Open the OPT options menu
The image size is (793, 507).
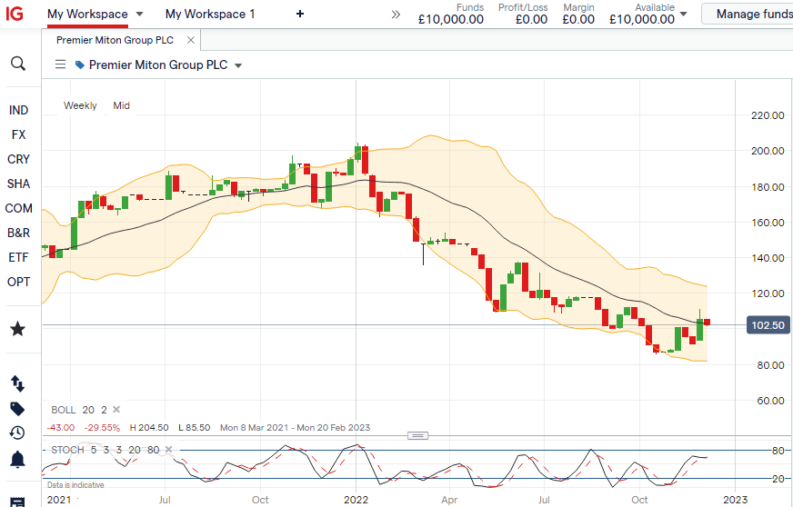pyautogui.click(x=18, y=282)
